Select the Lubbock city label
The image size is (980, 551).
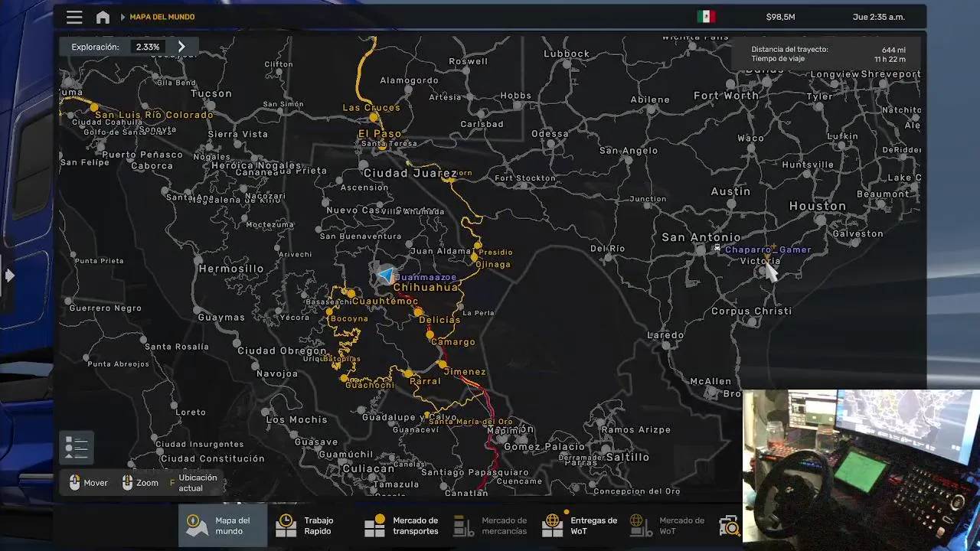click(567, 54)
